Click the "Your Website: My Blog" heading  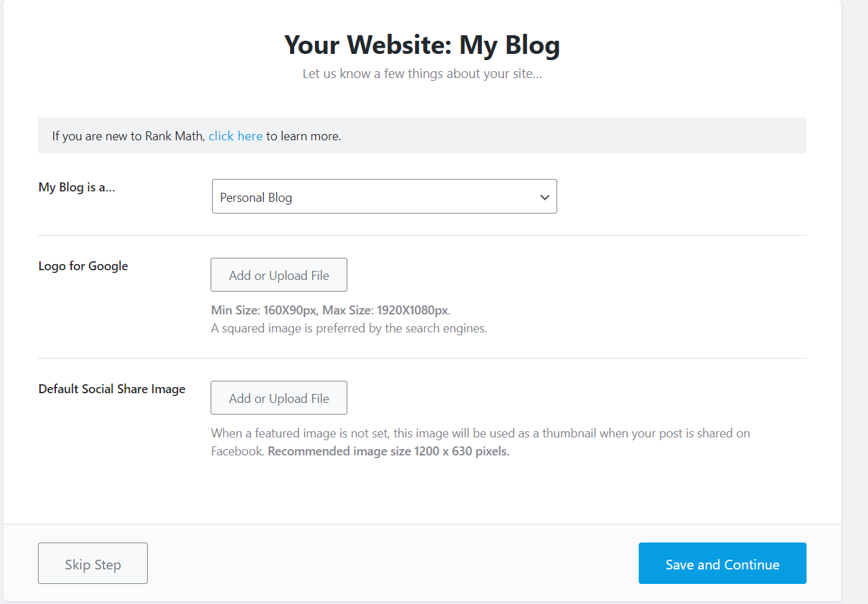point(422,45)
